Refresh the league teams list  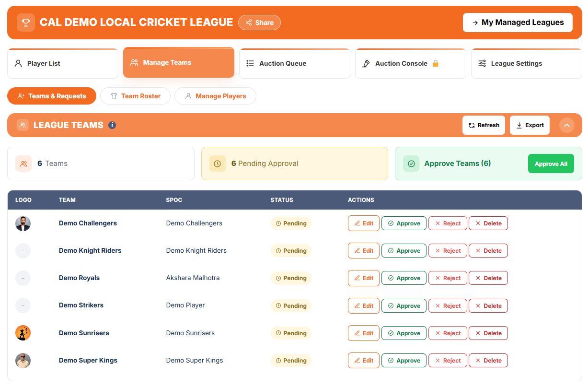(x=484, y=125)
